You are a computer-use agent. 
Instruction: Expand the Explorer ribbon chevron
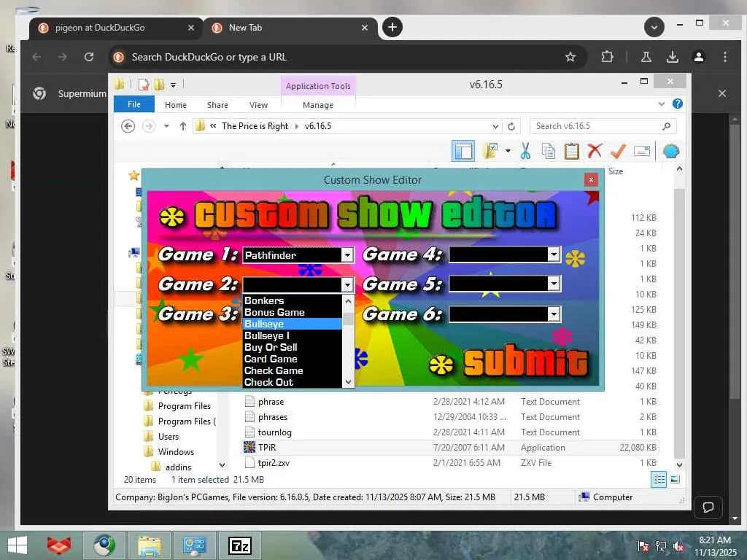(661, 104)
